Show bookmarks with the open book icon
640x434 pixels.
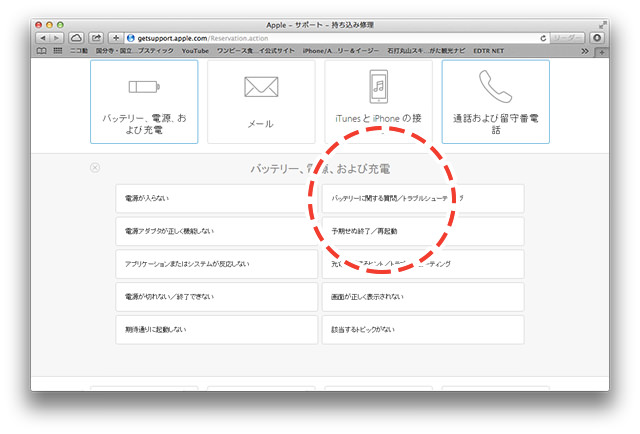pos(42,51)
